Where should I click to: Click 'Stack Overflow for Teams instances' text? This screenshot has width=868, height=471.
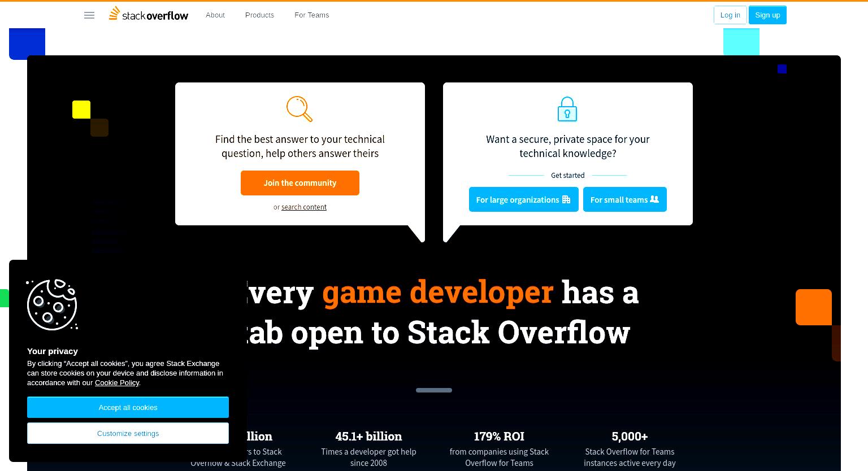click(x=630, y=457)
